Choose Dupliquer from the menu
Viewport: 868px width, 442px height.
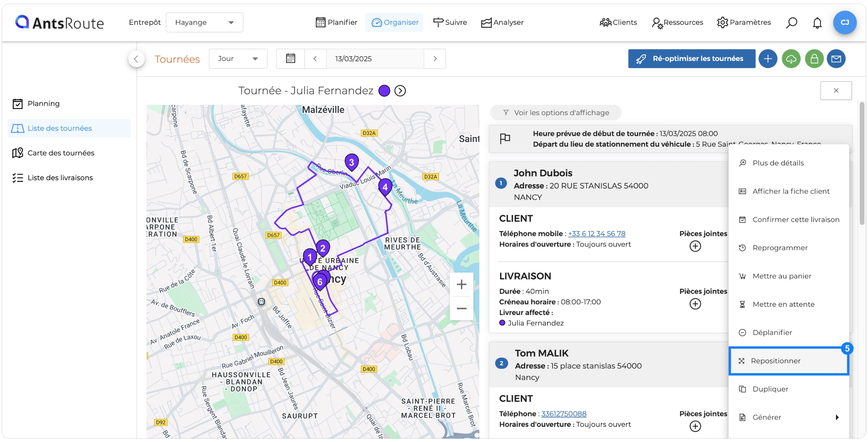(789, 389)
